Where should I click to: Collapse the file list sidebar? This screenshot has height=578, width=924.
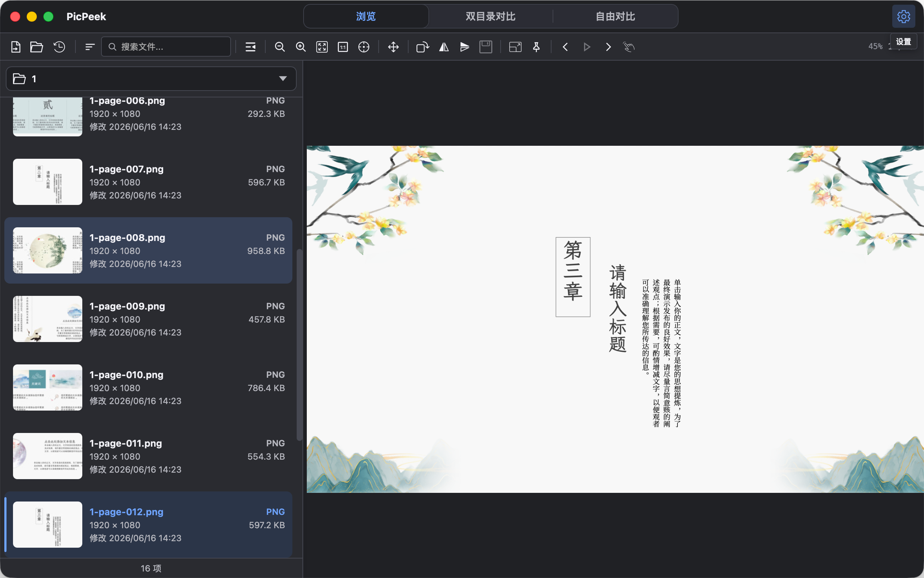(x=250, y=47)
